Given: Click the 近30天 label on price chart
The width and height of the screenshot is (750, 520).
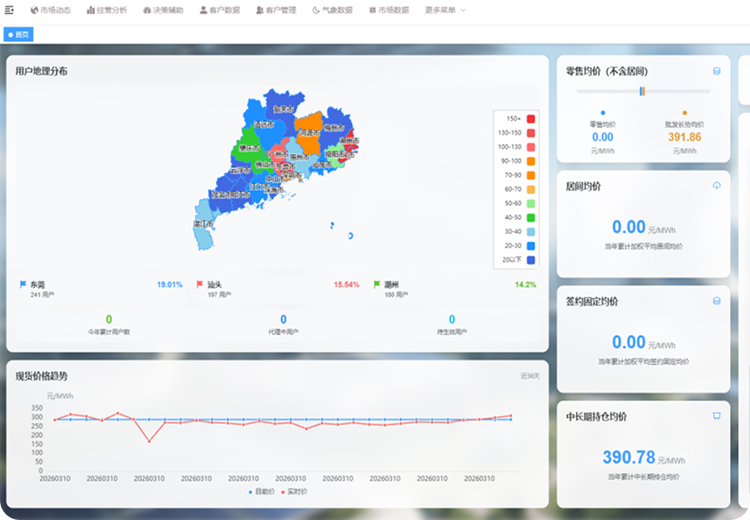Looking at the screenshot, I should point(530,376).
